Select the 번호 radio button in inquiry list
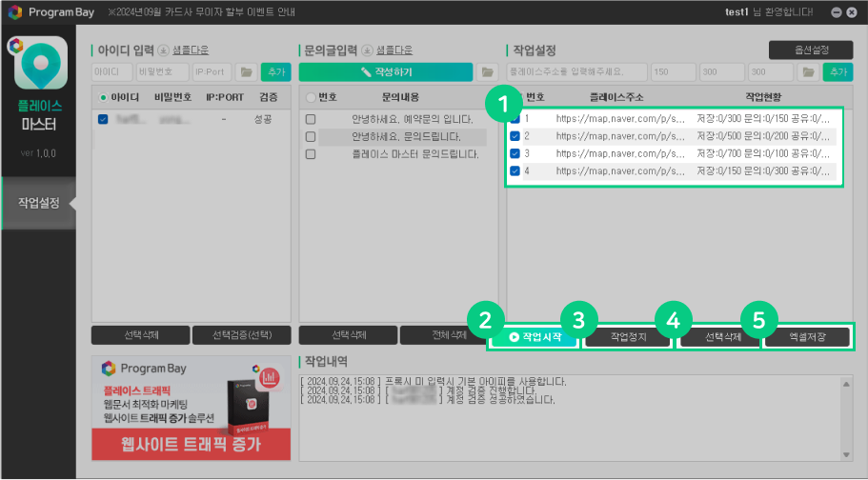Image resolution: width=868 pixels, height=480 pixels. pyautogui.click(x=311, y=97)
